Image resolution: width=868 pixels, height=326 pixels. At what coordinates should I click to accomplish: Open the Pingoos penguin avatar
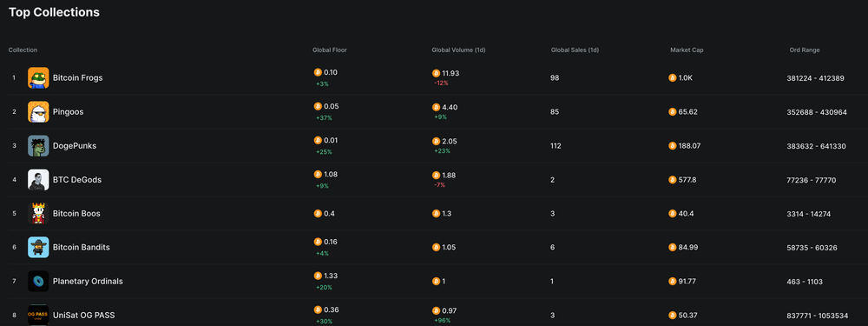tap(38, 111)
